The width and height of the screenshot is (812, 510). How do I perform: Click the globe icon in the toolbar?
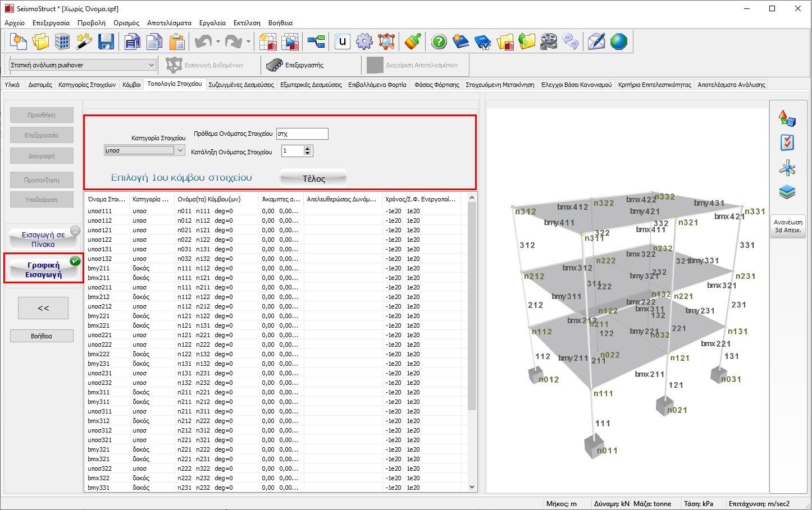618,42
